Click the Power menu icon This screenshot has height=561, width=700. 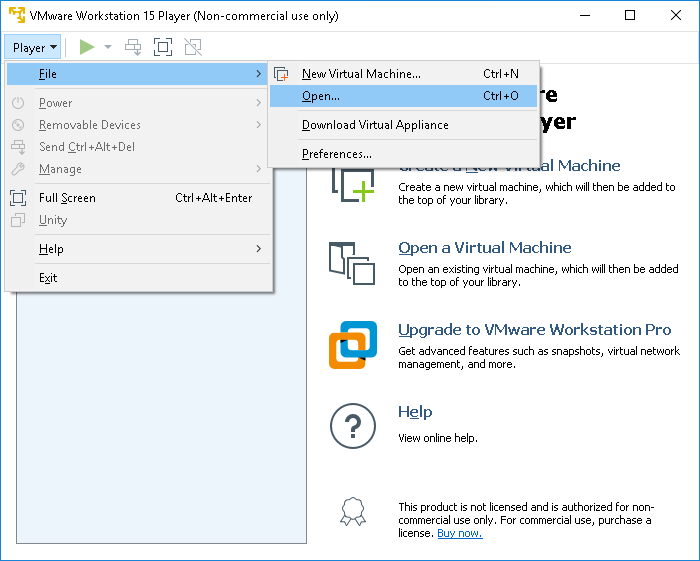[18, 103]
